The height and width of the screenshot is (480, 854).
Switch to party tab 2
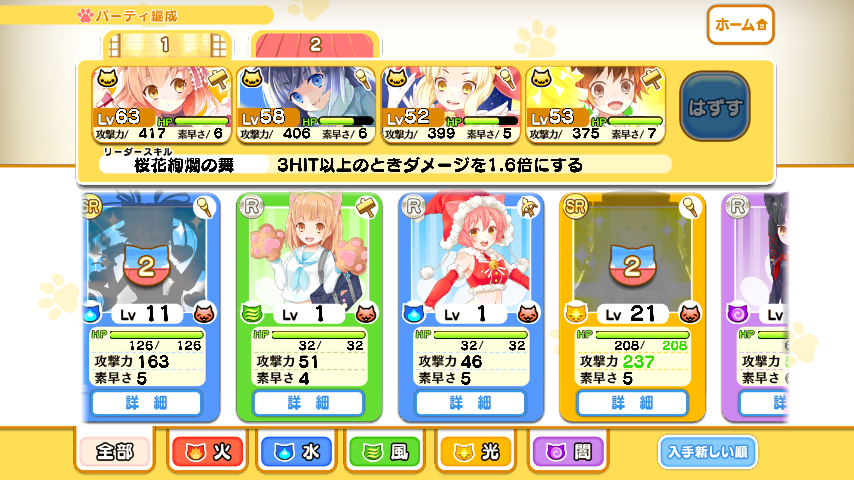[x=315, y=44]
